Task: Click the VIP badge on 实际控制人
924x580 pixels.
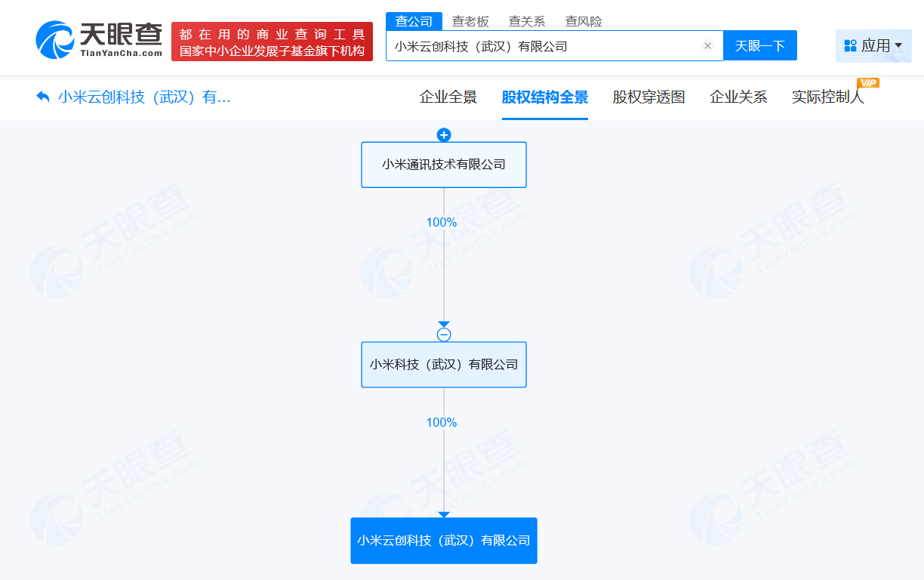Action: [x=868, y=85]
